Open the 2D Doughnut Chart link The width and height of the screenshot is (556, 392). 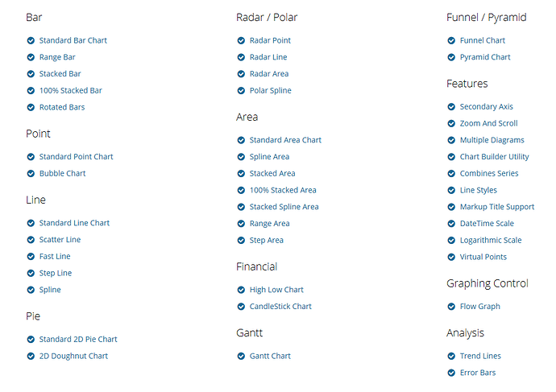(x=73, y=357)
